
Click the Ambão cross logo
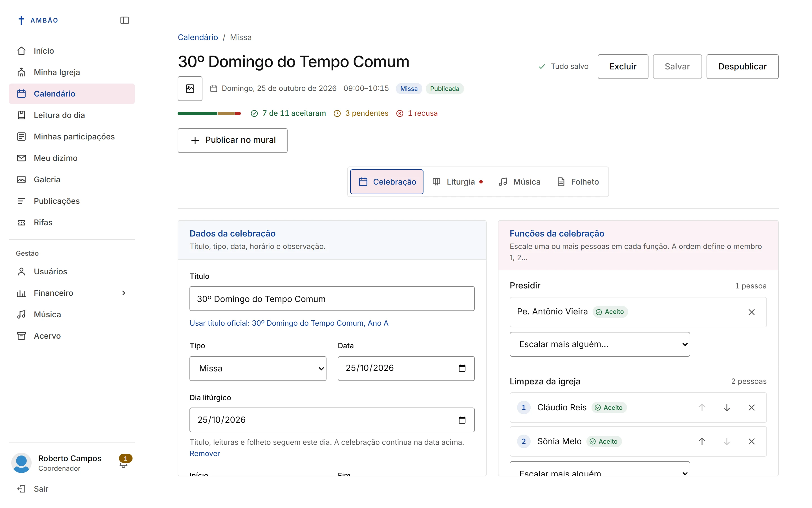pyautogui.click(x=21, y=20)
